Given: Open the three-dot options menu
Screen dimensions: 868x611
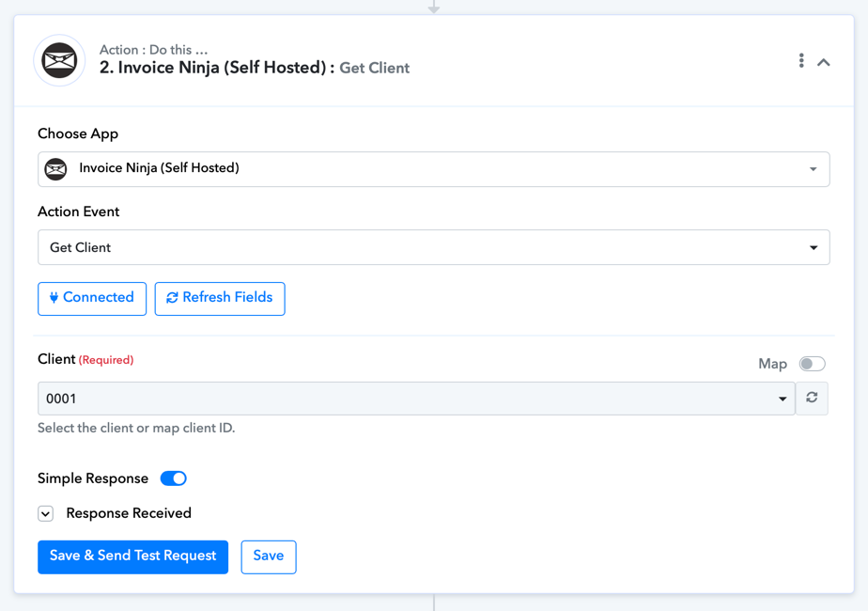Looking at the screenshot, I should (x=801, y=60).
